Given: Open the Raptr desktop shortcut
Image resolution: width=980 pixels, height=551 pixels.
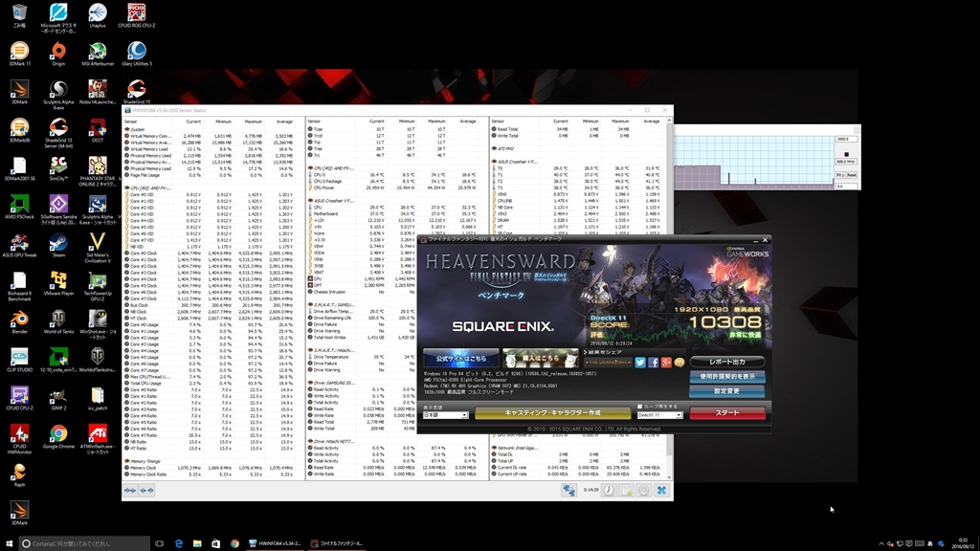Looking at the screenshot, I should click(x=19, y=474).
